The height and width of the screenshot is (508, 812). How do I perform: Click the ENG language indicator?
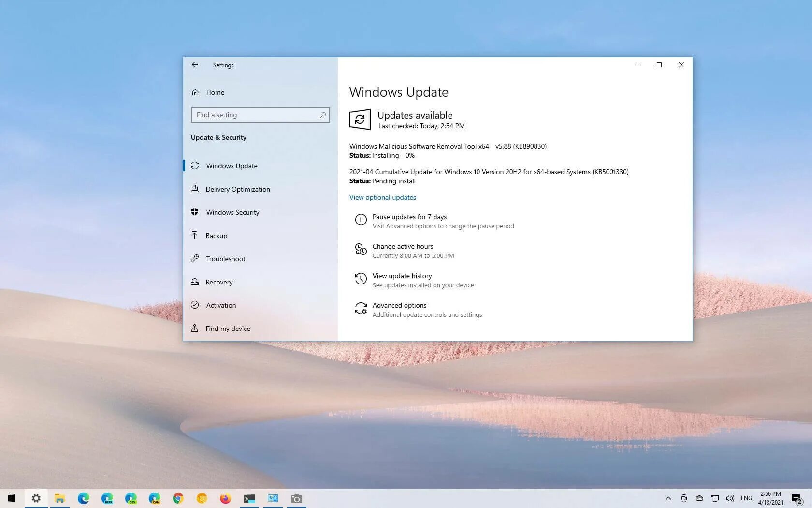746,498
